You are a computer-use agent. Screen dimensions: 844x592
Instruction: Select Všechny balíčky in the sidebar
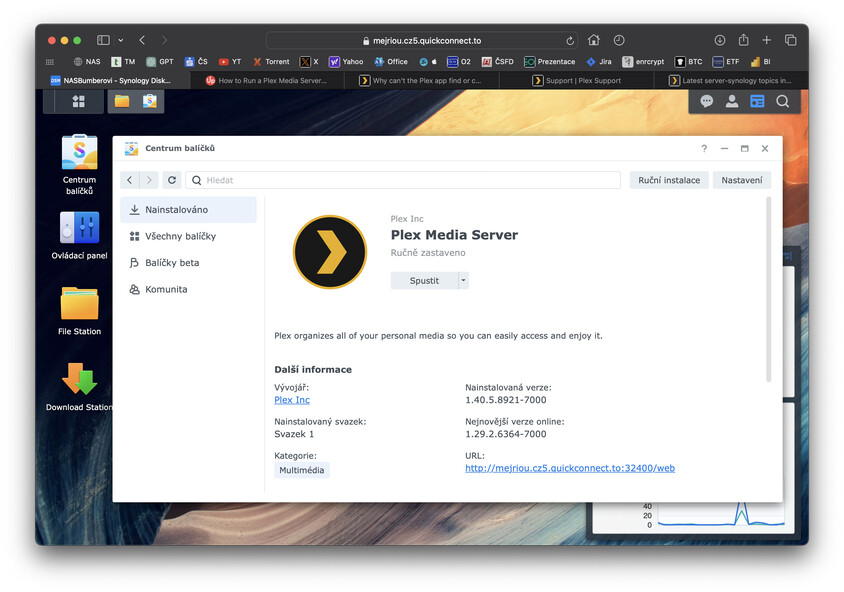188,236
